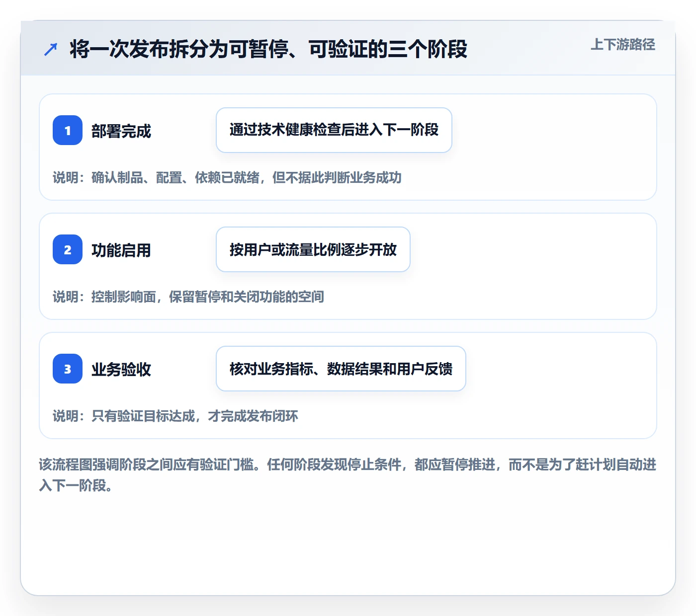Click the 部署完成 stage title
696x616 pixels.
[121, 131]
